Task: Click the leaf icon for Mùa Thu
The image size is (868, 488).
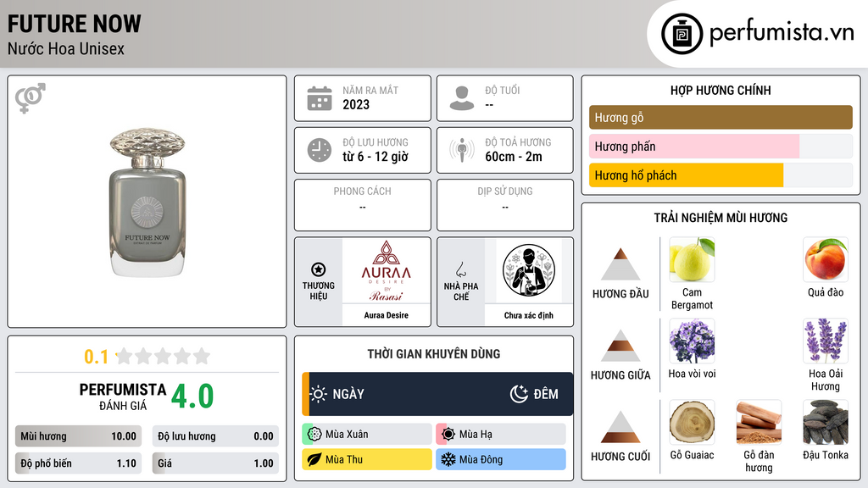Action: 314,459
